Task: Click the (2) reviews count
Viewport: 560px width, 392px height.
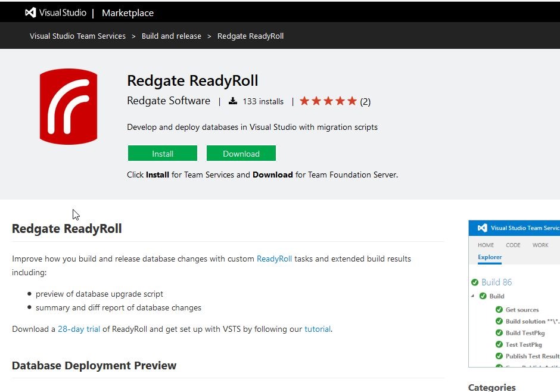Action: point(365,102)
